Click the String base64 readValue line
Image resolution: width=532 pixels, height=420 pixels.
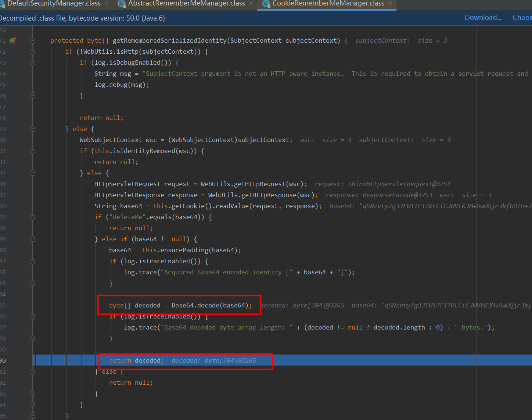208,206
